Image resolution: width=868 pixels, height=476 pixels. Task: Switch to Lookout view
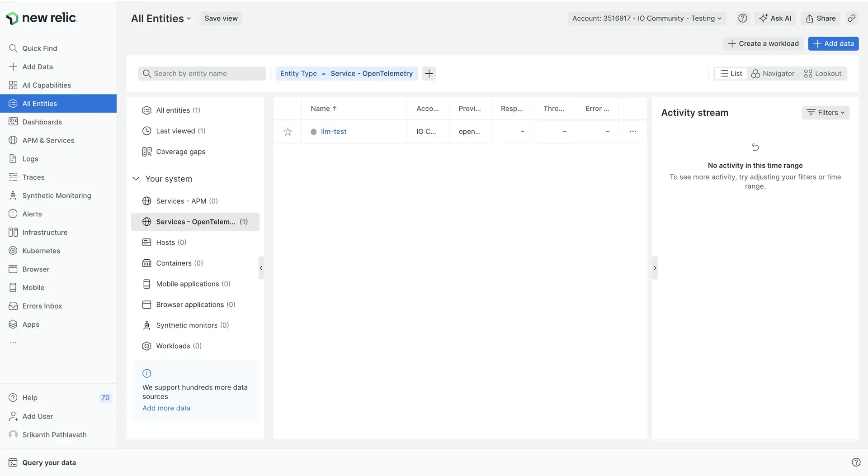click(822, 73)
